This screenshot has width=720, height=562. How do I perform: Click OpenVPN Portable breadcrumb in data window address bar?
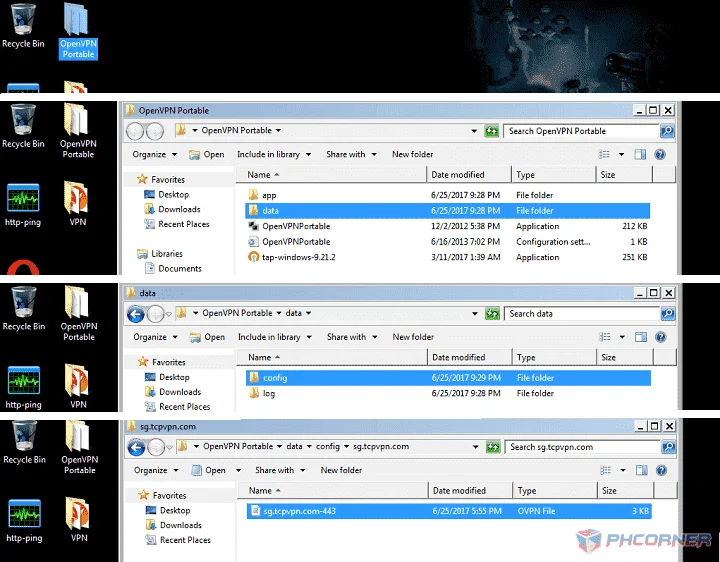(x=237, y=313)
